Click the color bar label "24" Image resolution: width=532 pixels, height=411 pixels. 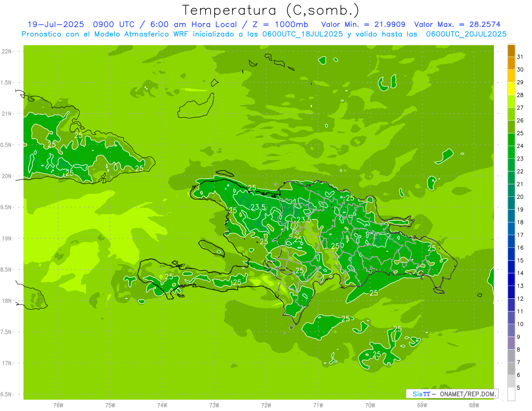(x=520, y=146)
